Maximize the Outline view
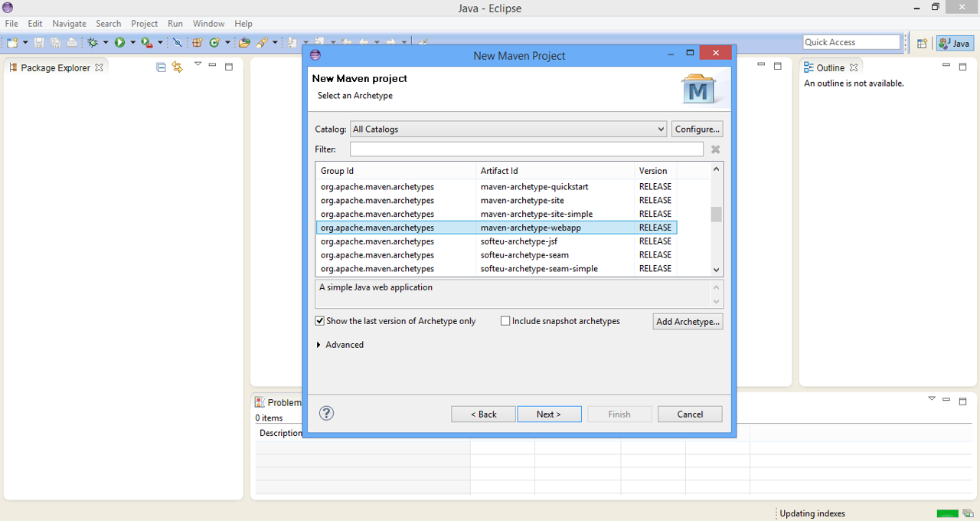Image resolution: width=980 pixels, height=521 pixels. tap(963, 67)
